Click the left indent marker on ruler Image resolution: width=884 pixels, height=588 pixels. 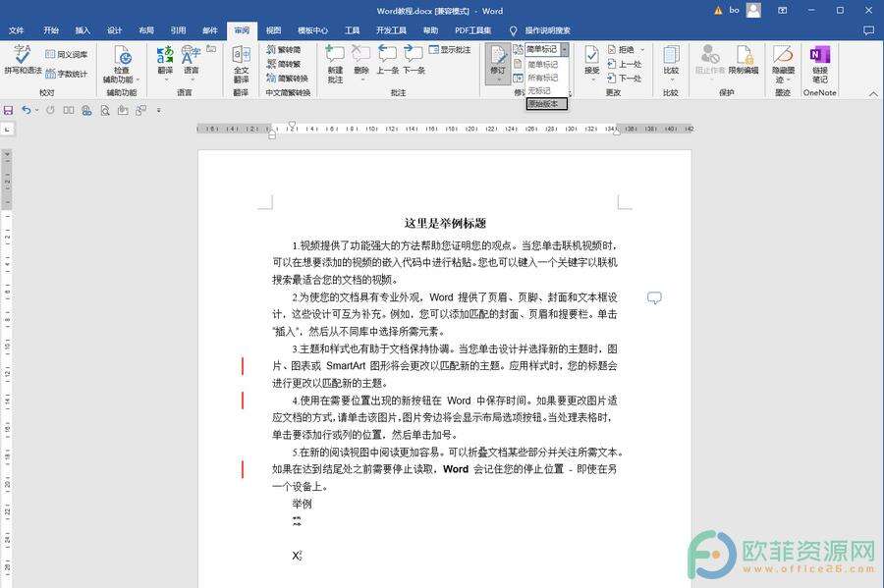click(272, 134)
